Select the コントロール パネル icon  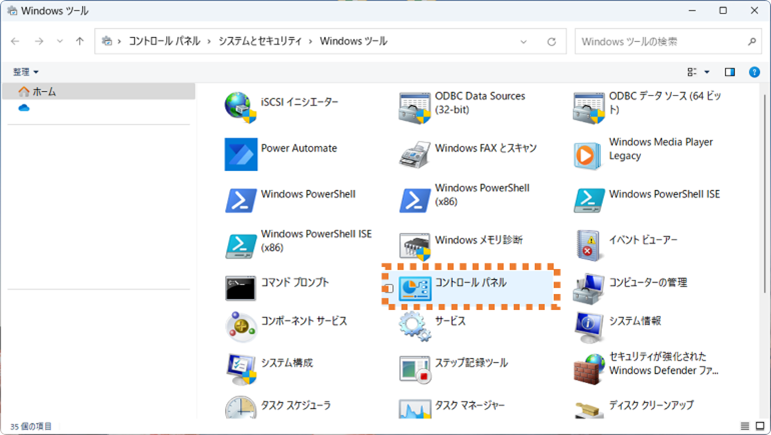[415, 289]
